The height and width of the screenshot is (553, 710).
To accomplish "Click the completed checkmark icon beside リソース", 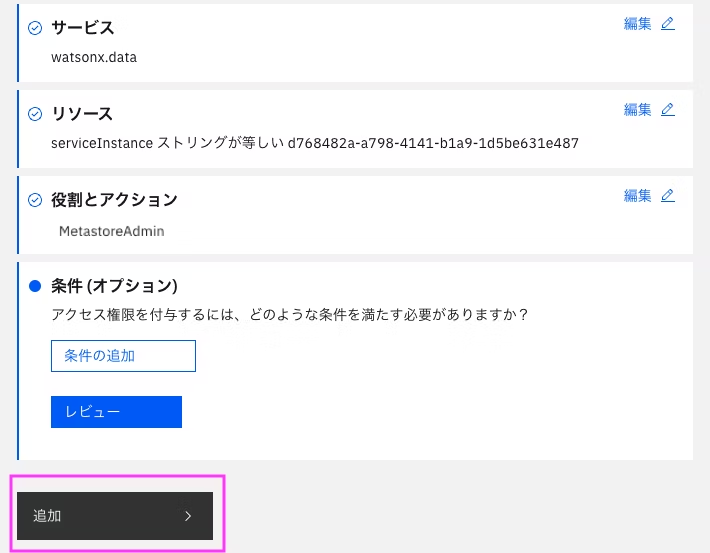I will click(x=35, y=114).
